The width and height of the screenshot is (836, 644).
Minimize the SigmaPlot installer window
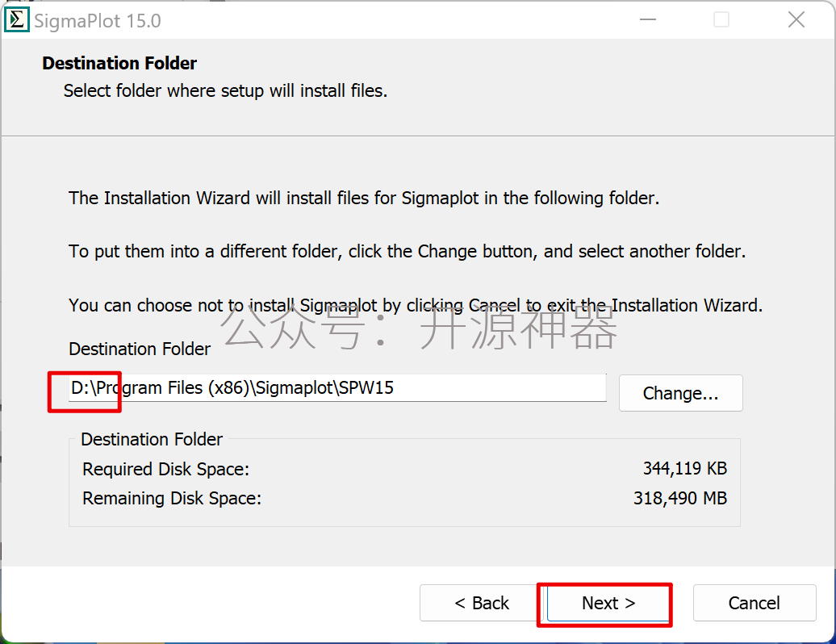pos(648,20)
